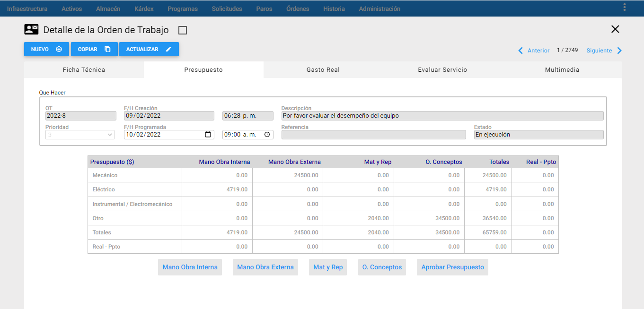This screenshot has width=644, height=309.
Task: Click the 36540.00 total in Otro row
Action: click(494, 218)
